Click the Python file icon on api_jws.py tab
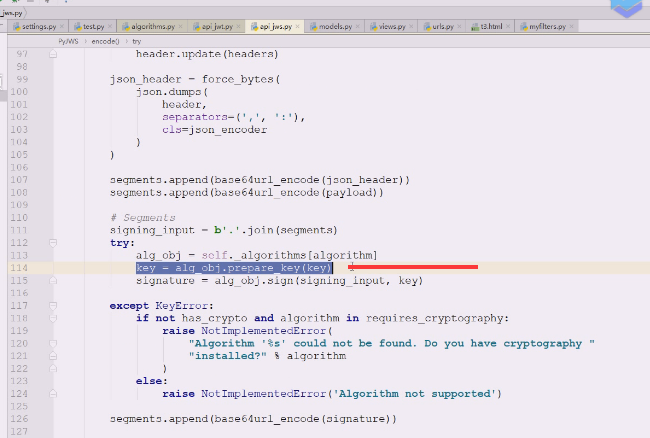The image size is (650, 438). pos(255,27)
